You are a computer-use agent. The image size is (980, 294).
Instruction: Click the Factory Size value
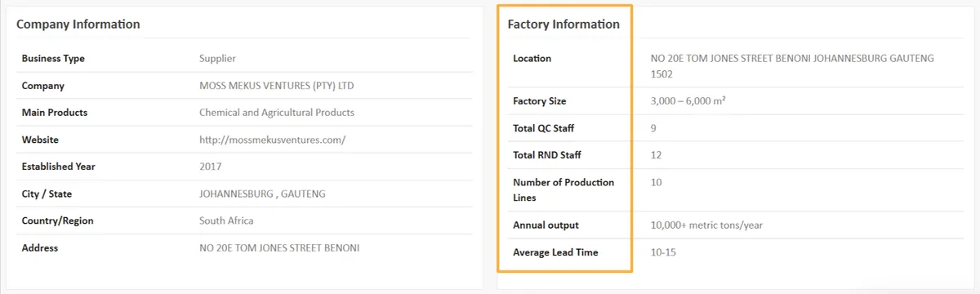(x=688, y=101)
